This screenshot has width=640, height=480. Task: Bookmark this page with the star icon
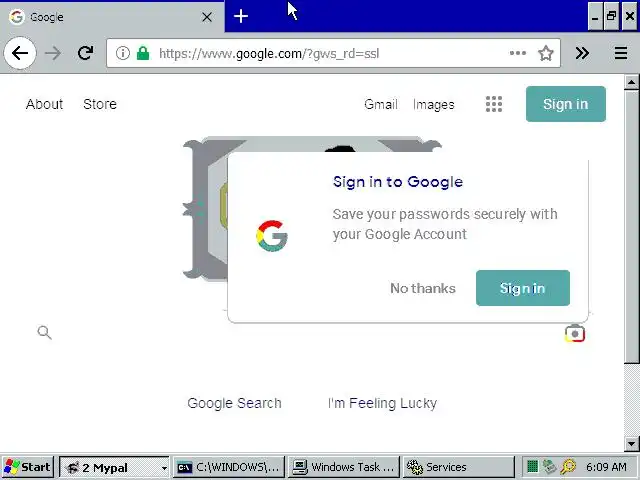(x=546, y=53)
